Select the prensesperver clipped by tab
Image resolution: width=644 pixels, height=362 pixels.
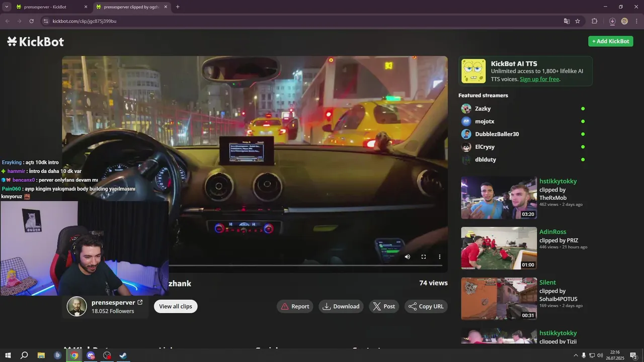131,7
